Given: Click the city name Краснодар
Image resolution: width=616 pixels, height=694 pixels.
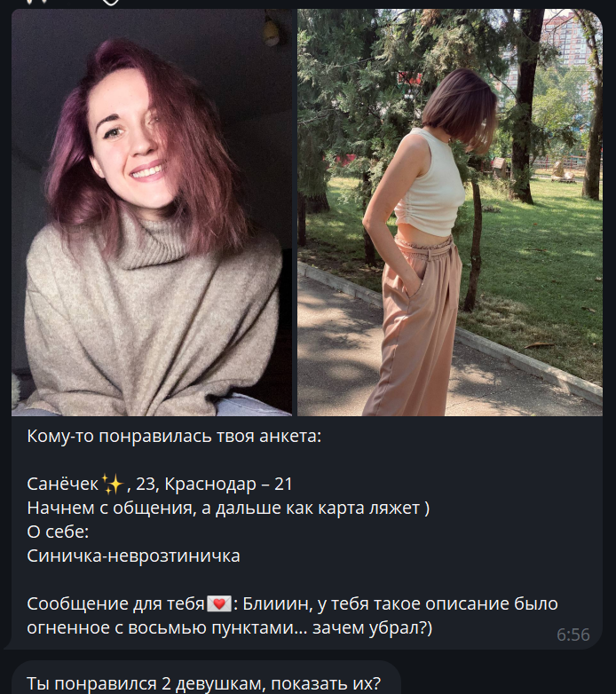Looking at the screenshot, I should (x=210, y=485).
